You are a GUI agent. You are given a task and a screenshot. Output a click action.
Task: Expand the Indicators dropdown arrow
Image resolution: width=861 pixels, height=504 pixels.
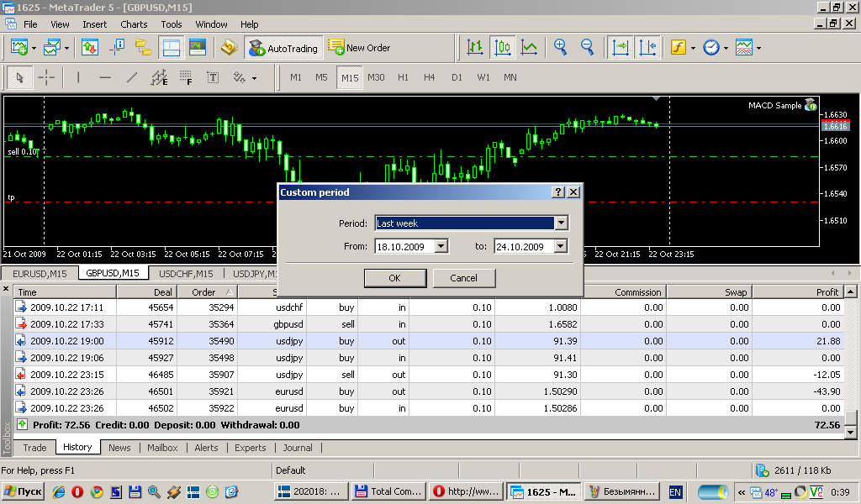pyautogui.click(x=693, y=48)
